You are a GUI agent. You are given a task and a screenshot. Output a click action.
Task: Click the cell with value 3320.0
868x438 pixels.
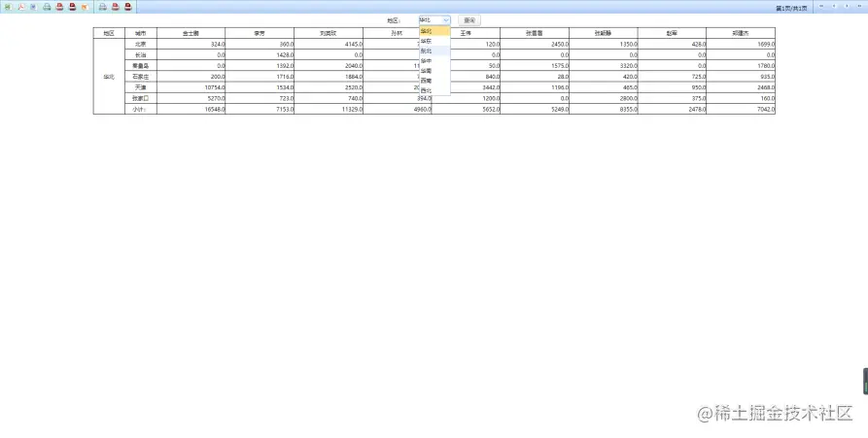point(604,65)
